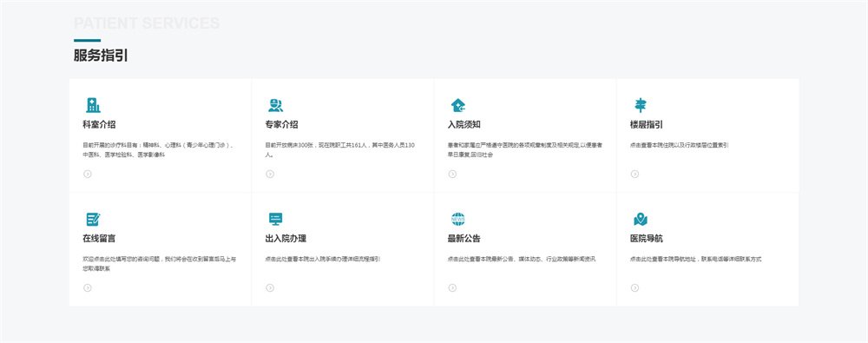Click the notepad pencil icon above 在线留言
Screen dimensions: 868x343
[x=93, y=219]
